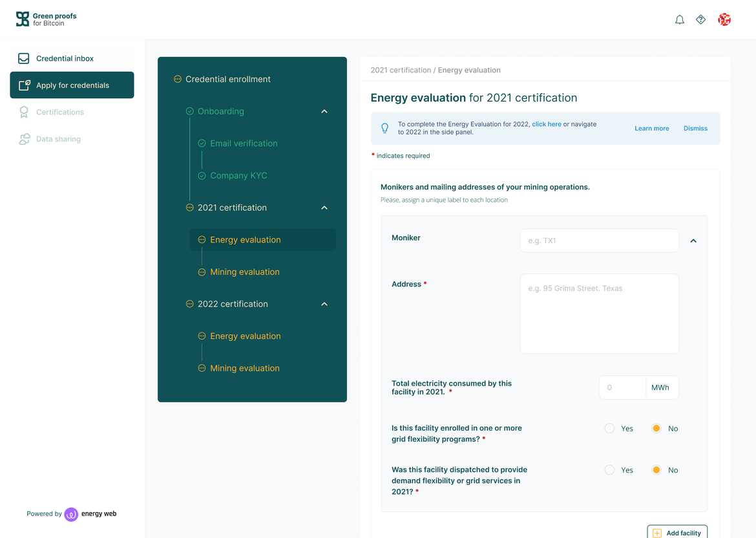Open Apply for credentials menu item
The image size is (756, 538).
tap(72, 85)
